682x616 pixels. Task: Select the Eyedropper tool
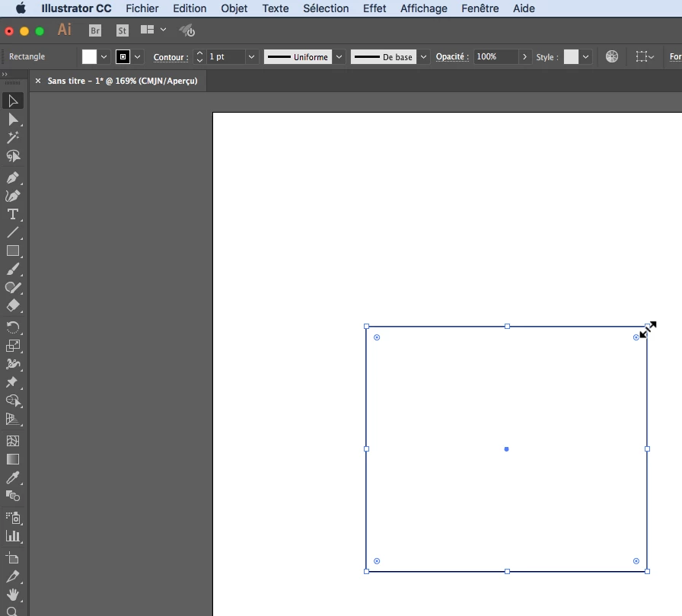[13, 477]
